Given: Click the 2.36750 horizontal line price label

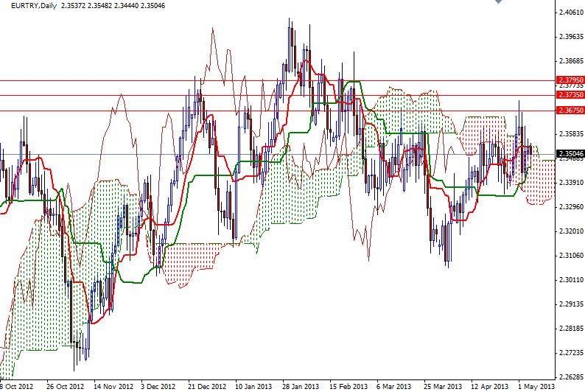Looking at the screenshot, I should 570,111.
